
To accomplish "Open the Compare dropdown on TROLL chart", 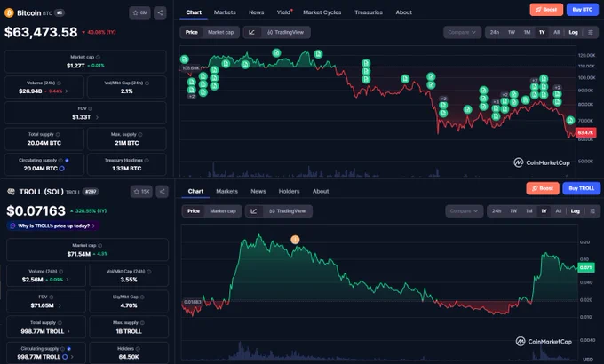I will coord(465,211).
